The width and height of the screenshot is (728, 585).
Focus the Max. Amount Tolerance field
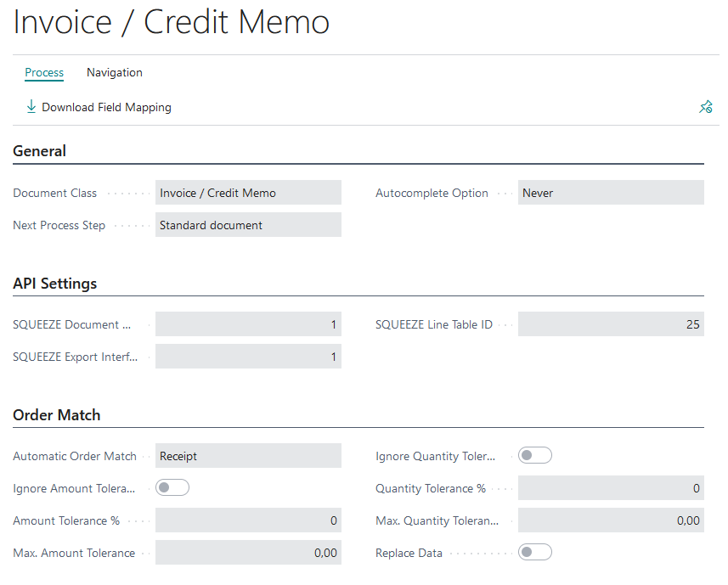(x=248, y=553)
